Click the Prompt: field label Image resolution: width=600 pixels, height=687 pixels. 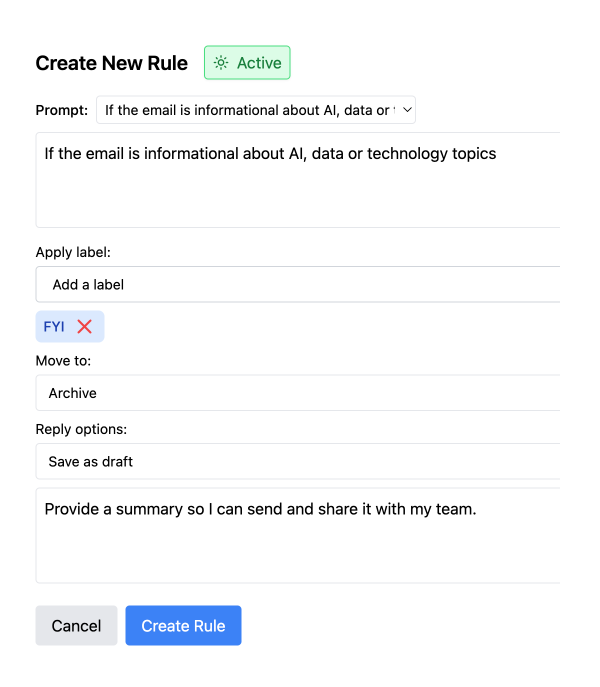(62, 110)
